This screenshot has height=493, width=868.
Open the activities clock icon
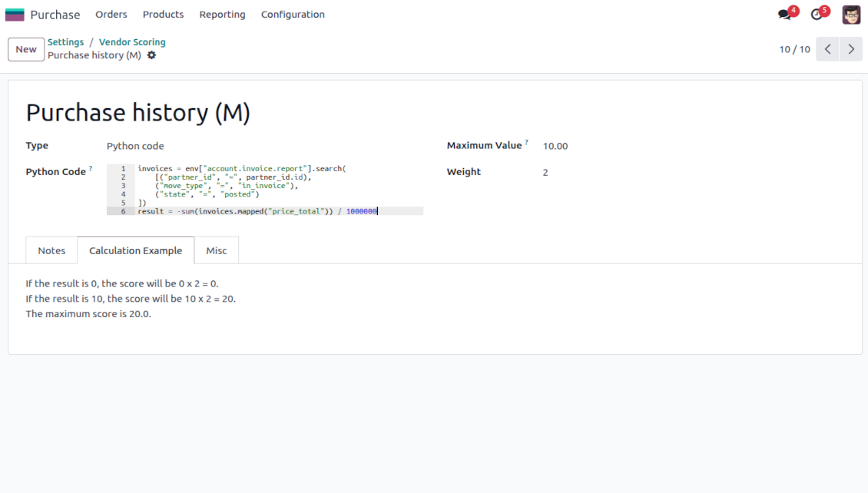click(817, 15)
